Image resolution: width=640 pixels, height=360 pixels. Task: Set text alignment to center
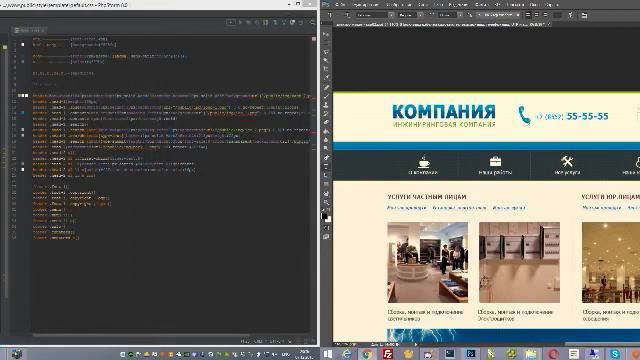pos(537,15)
